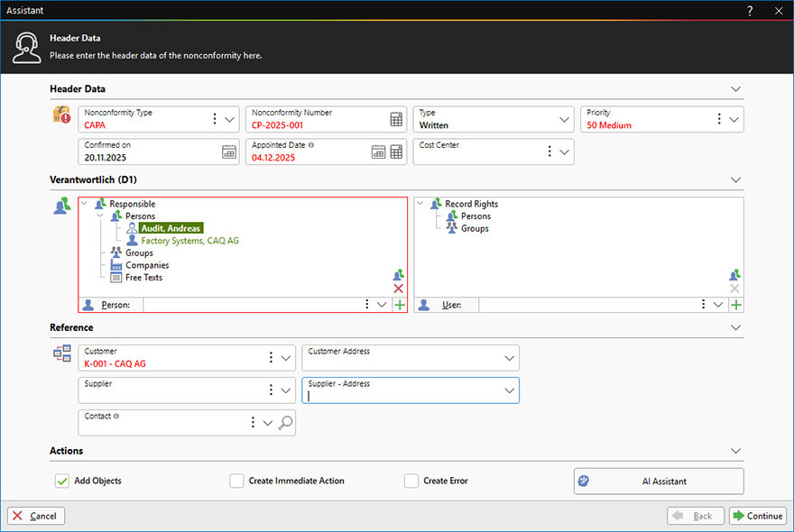Screen dimensions: 794x532
Task: Open the Appointed Date calendar picker
Action: [379, 152]
